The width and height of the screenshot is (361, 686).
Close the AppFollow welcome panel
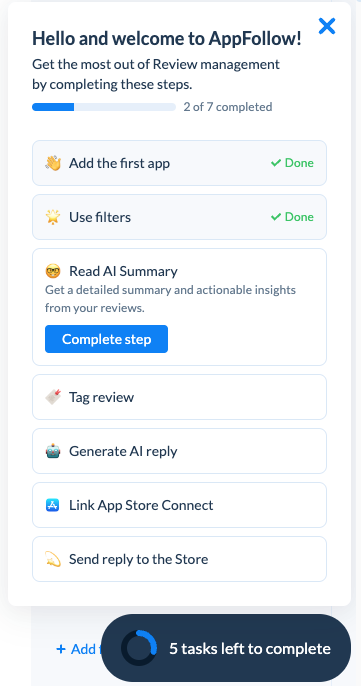(327, 26)
